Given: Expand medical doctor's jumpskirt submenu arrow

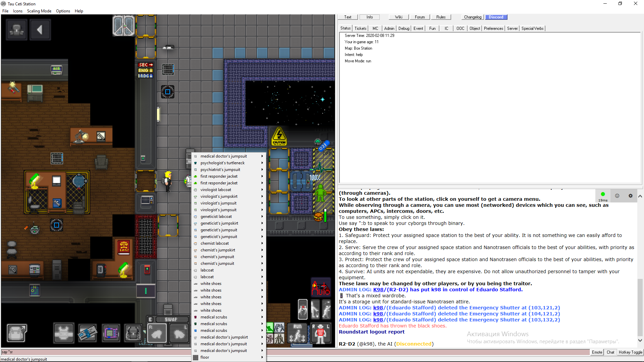Looking at the screenshot, I should point(262,337).
